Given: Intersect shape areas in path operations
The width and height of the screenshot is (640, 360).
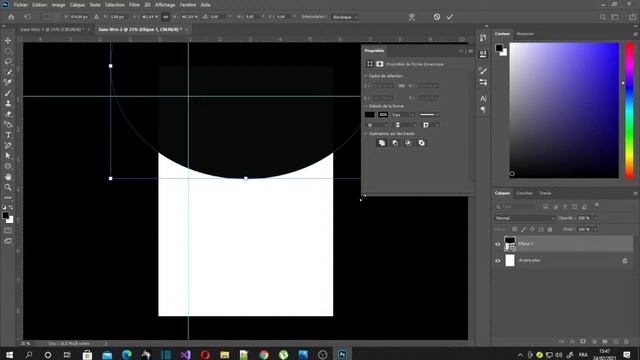Looking at the screenshot, I should pyautogui.click(x=408, y=143).
